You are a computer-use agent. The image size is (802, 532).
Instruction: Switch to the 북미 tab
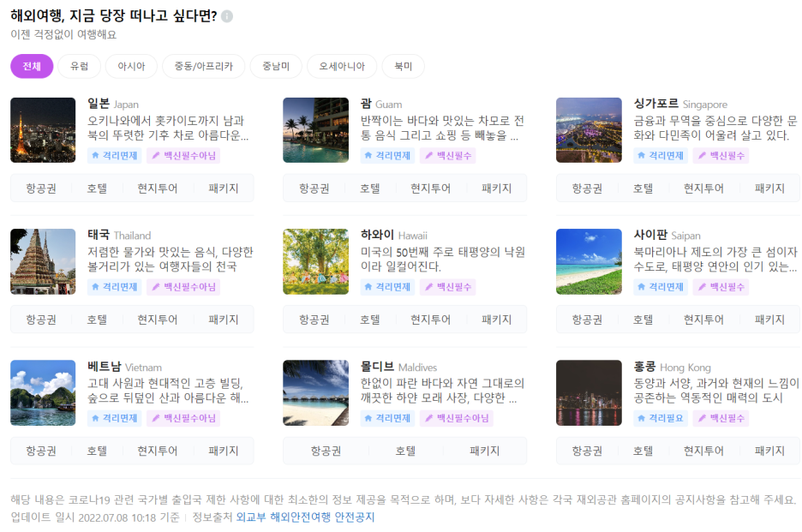(404, 66)
